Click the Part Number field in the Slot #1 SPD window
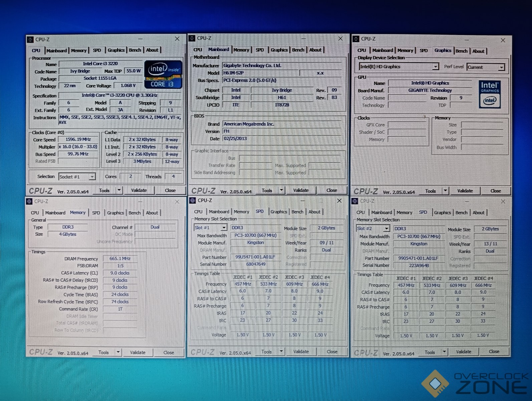 (255, 257)
